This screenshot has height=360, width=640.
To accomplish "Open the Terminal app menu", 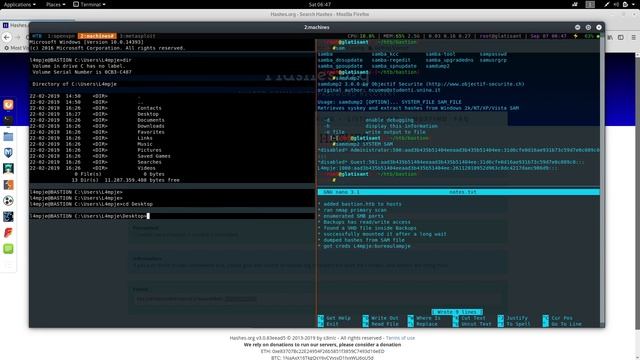I will (89, 4).
